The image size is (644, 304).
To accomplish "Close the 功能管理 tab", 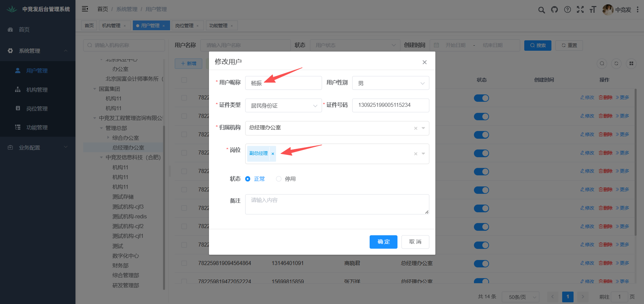I will tap(232, 26).
